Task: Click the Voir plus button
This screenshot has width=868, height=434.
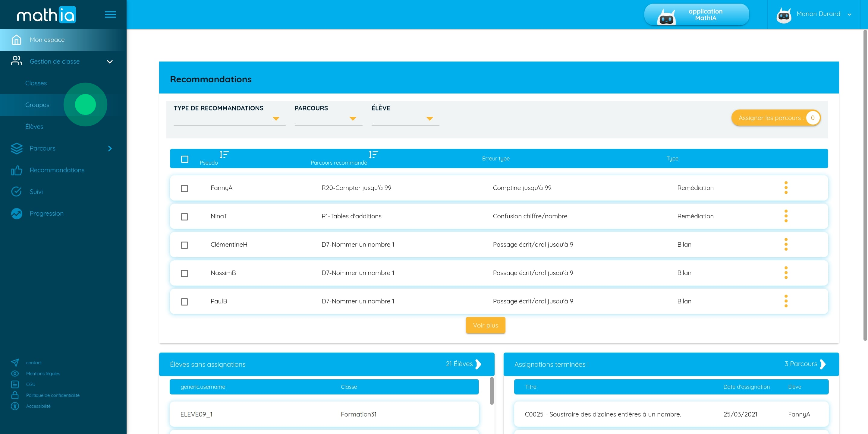Action: click(x=485, y=325)
